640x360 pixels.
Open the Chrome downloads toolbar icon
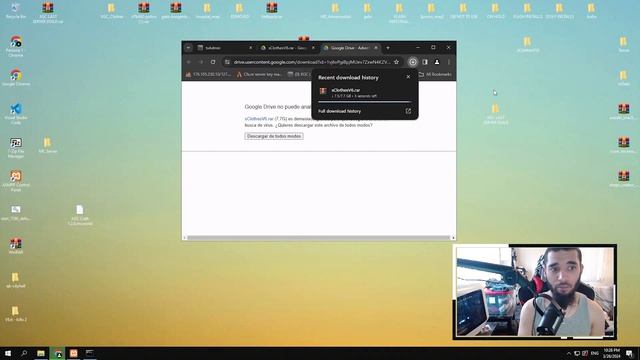coord(413,62)
